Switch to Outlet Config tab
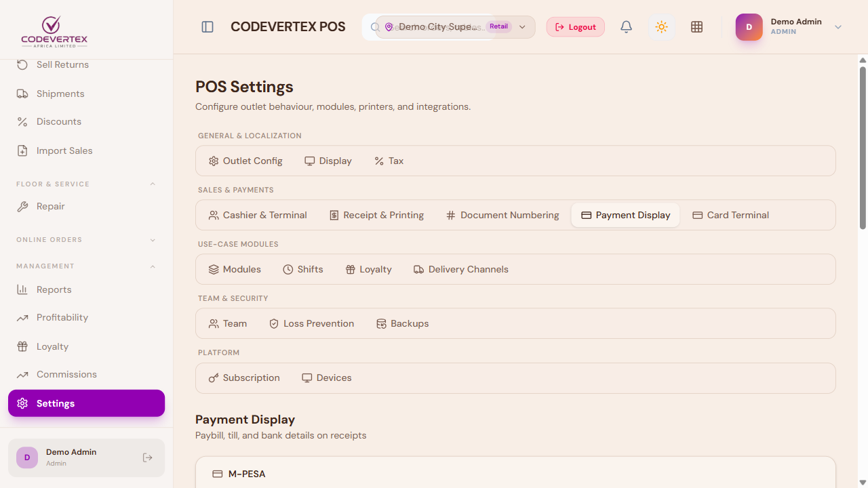Screen dimensions: 868x488 (245, 161)
